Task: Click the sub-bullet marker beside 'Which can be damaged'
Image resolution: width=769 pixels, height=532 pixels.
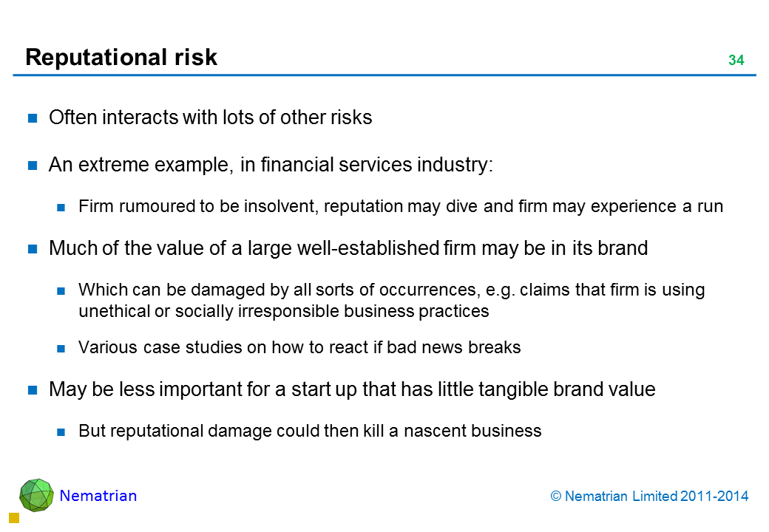Action: click(62, 291)
